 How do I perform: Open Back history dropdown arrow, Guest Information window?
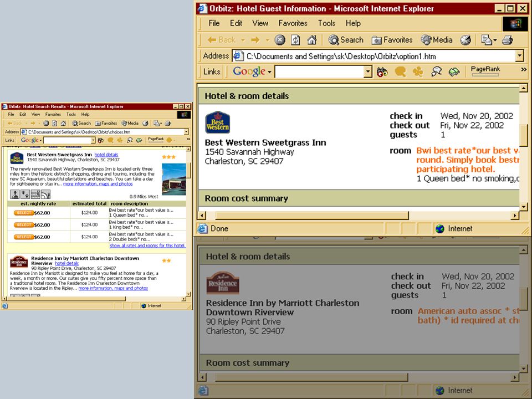click(x=243, y=40)
